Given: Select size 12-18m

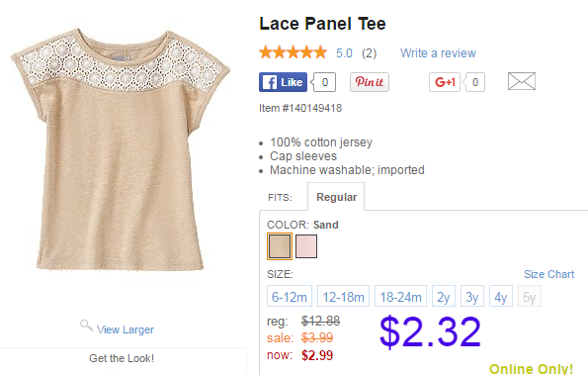Looking at the screenshot, I should point(343,296).
